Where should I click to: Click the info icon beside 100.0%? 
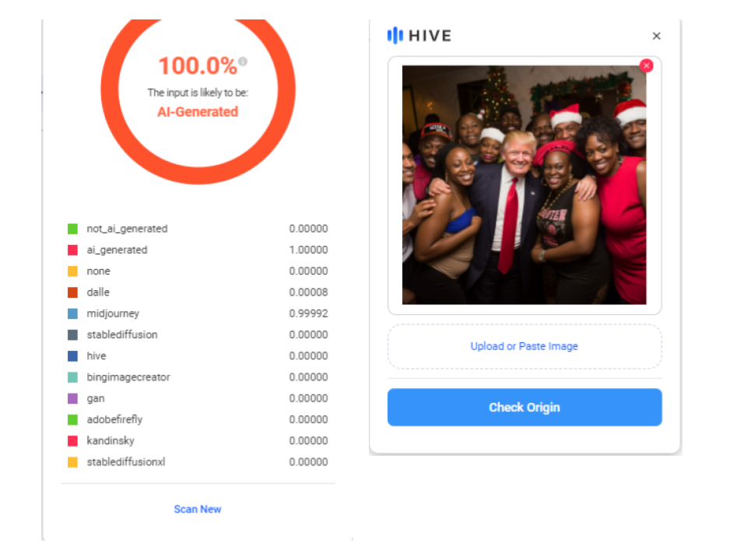[243, 61]
